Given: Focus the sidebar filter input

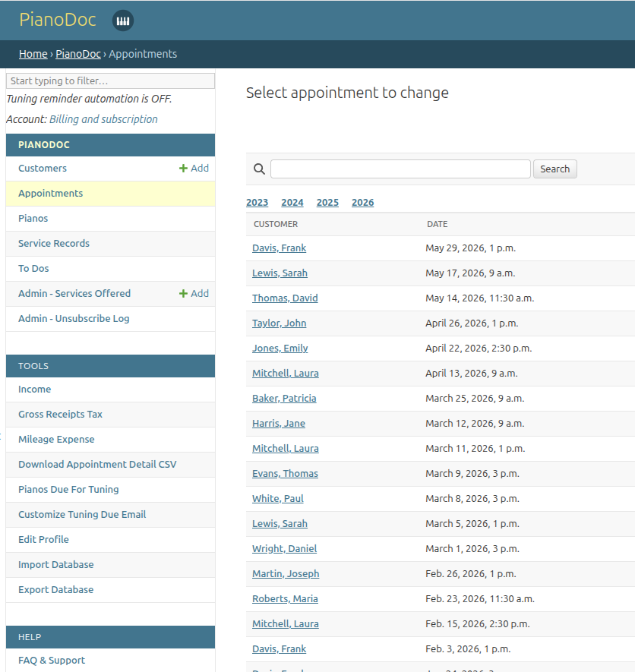Looking at the screenshot, I should 111,81.
